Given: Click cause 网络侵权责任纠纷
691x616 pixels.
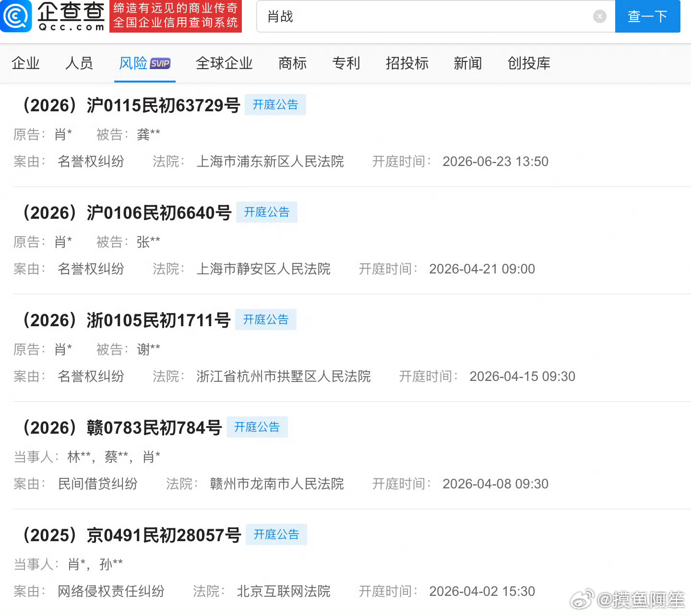Looking at the screenshot, I should pyautogui.click(x=111, y=592).
